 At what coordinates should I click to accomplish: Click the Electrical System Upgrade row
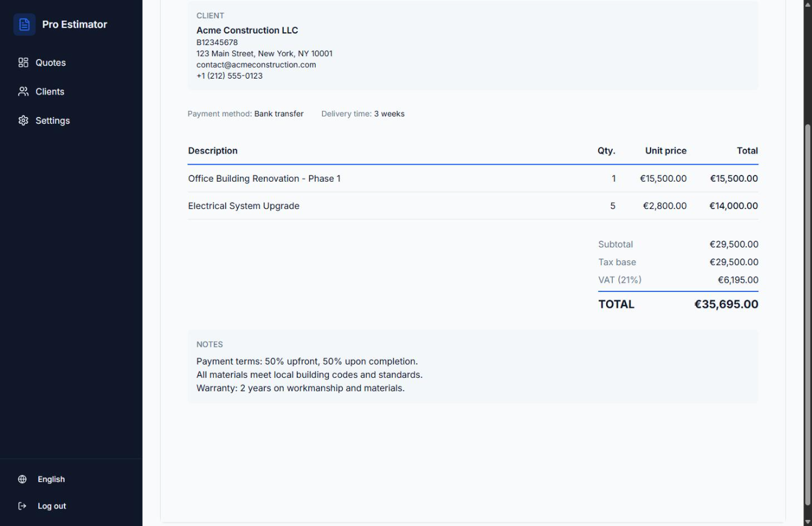244,205
